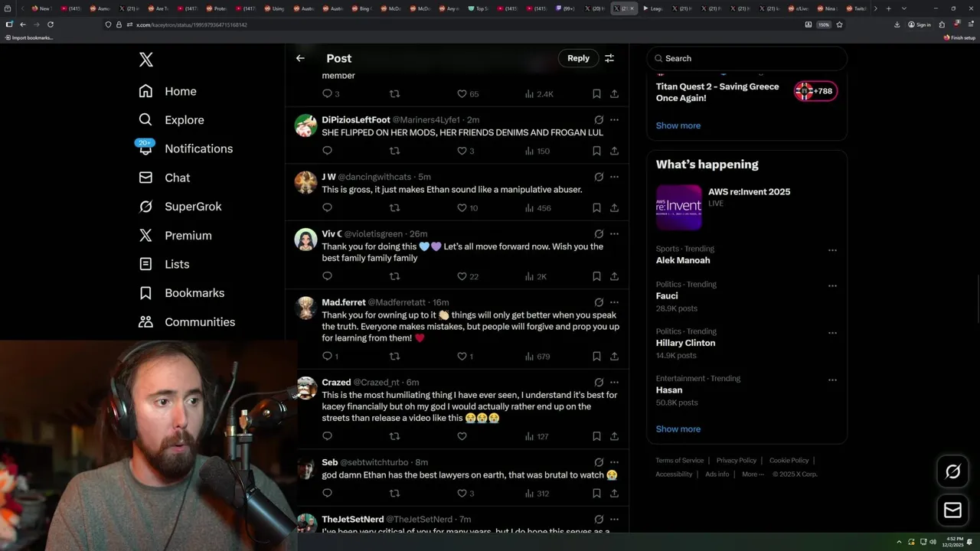Open Bookmarks in the sidebar
The height and width of the screenshot is (551, 980).
coord(181,293)
